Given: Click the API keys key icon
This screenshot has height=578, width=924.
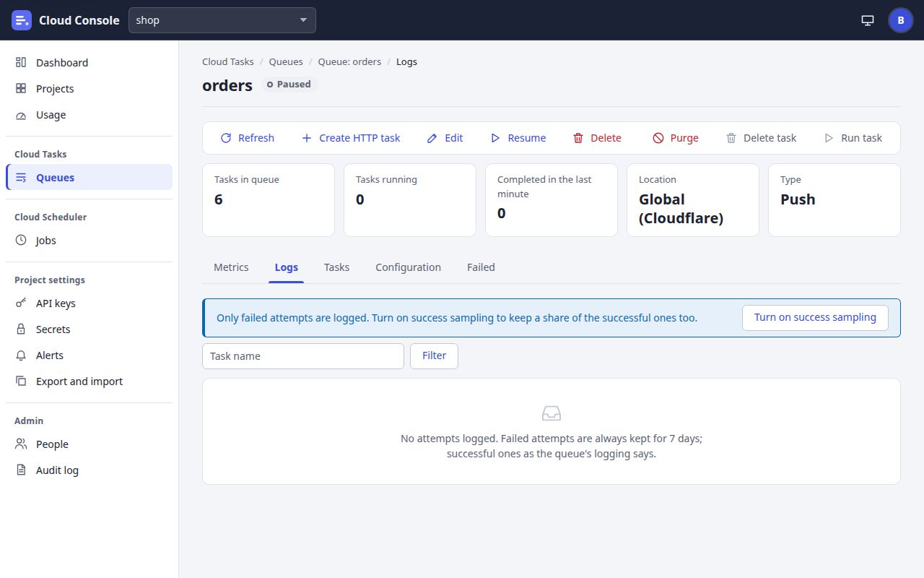Looking at the screenshot, I should [x=21, y=303].
